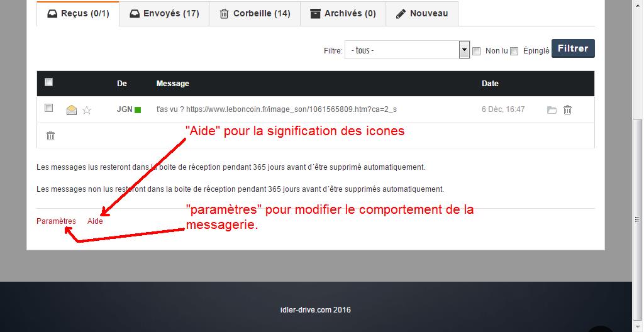
Task: Switch to the Envoyés (17) tab
Action: coord(164,13)
